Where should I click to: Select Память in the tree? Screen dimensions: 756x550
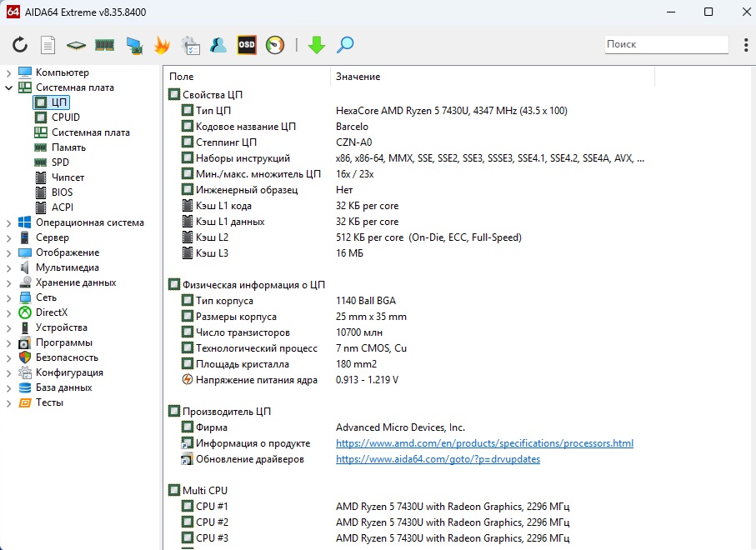click(x=68, y=147)
